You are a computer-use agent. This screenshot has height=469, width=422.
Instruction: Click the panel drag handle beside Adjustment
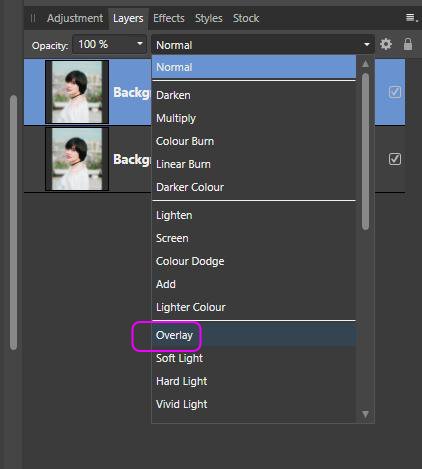(33, 18)
